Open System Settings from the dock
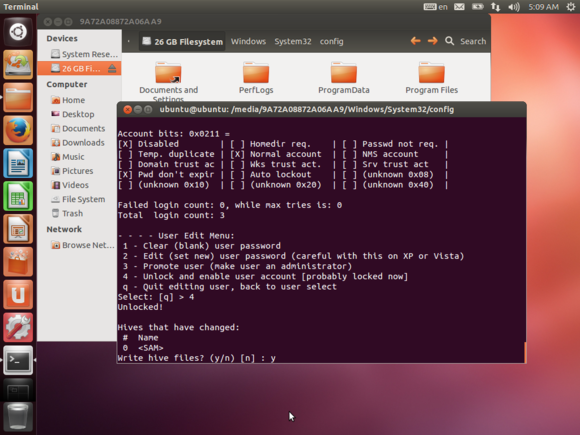The image size is (580, 435). [x=18, y=327]
